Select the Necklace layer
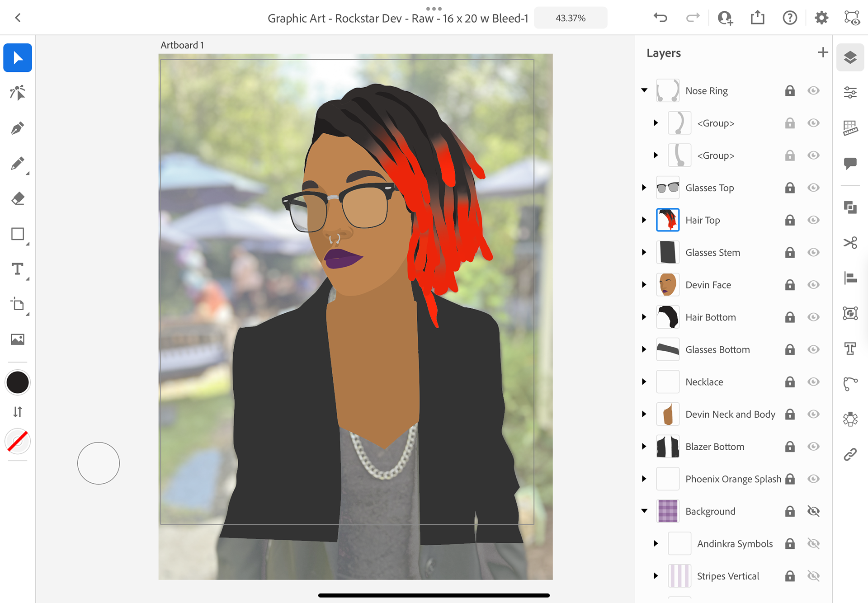 (x=704, y=382)
